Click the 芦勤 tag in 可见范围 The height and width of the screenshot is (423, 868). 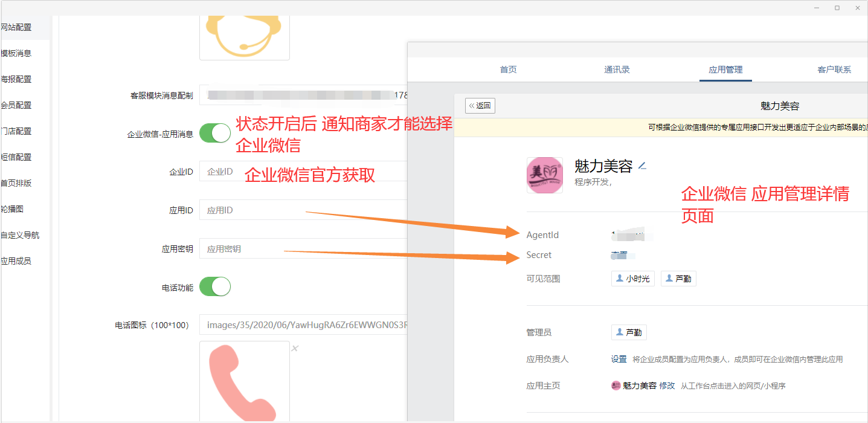pos(679,279)
